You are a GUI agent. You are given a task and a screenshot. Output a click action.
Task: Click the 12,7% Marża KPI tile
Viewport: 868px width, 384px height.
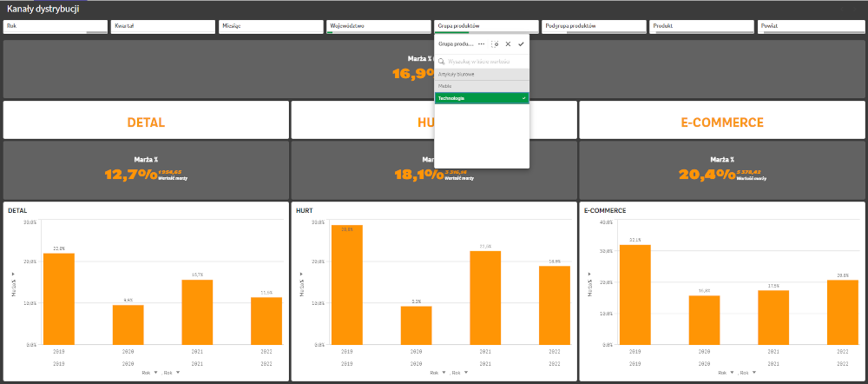146,170
